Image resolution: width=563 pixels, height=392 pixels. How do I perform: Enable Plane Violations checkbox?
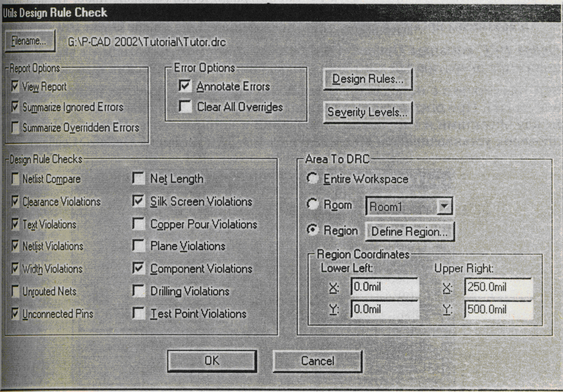[x=139, y=245]
